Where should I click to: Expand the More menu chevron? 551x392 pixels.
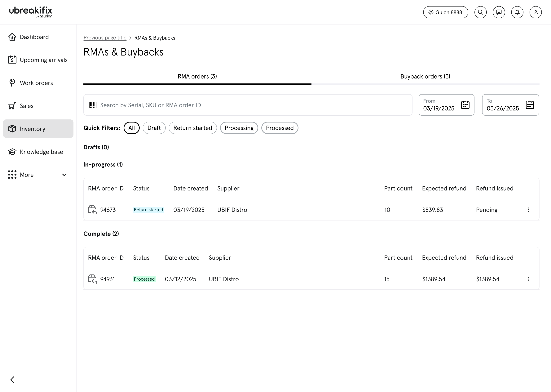pos(64,175)
